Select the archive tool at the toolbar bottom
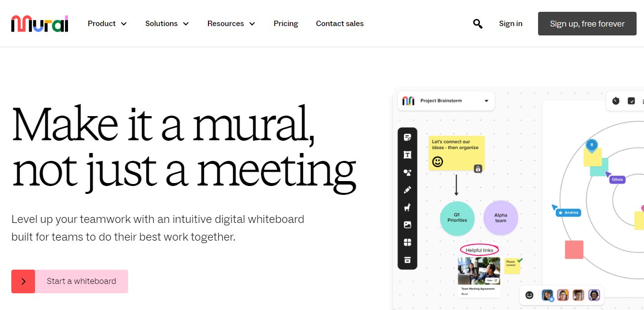Viewport: 644px width, 310px height. 407,260
